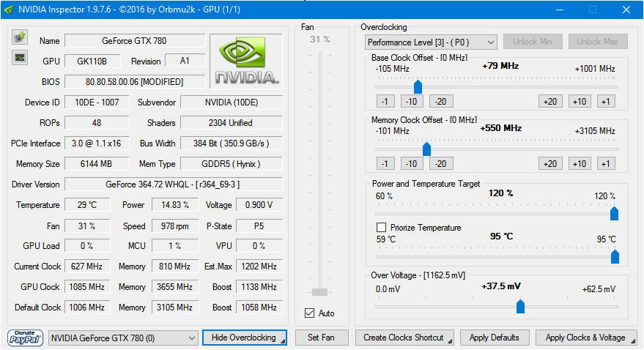Click the Power value 14.83 %
This screenshot has height=350, width=644.
pyautogui.click(x=175, y=205)
